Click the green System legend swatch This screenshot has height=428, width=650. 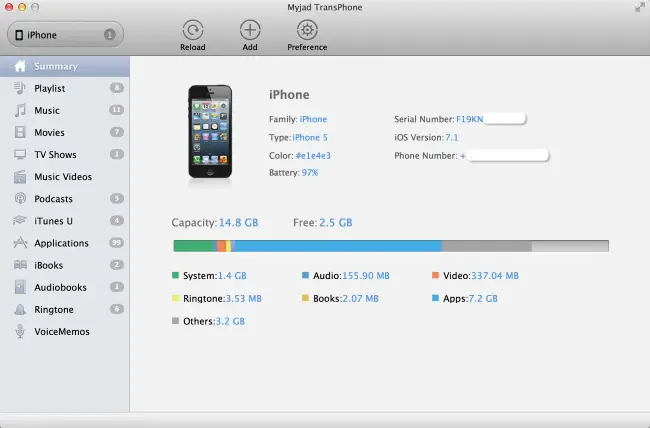[175, 275]
